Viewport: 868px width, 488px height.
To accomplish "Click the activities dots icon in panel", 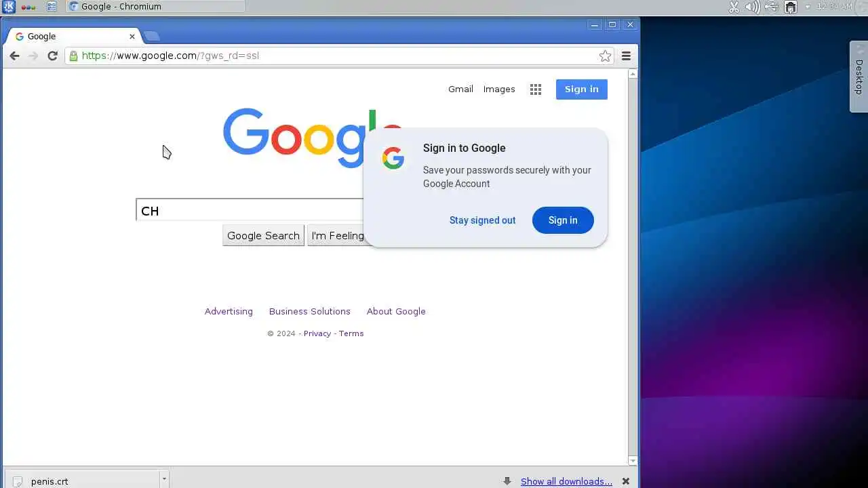I will pos(28,7).
